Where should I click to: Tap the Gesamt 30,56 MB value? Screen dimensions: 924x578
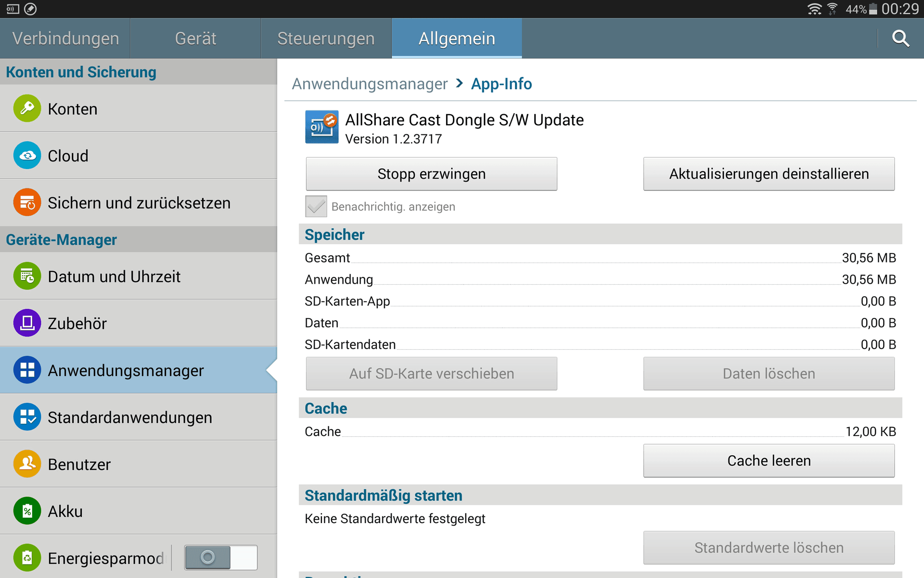(x=869, y=258)
